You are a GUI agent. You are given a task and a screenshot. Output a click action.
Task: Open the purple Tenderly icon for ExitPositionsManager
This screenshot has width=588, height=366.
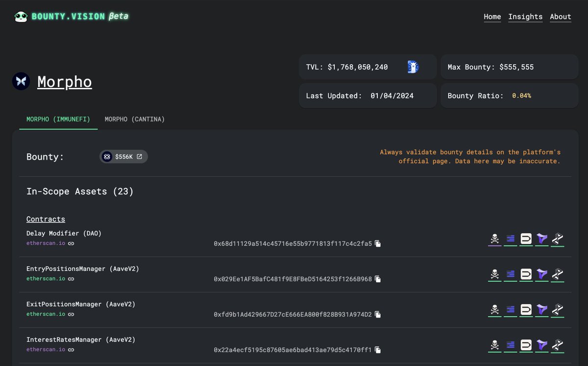[541, 310]
